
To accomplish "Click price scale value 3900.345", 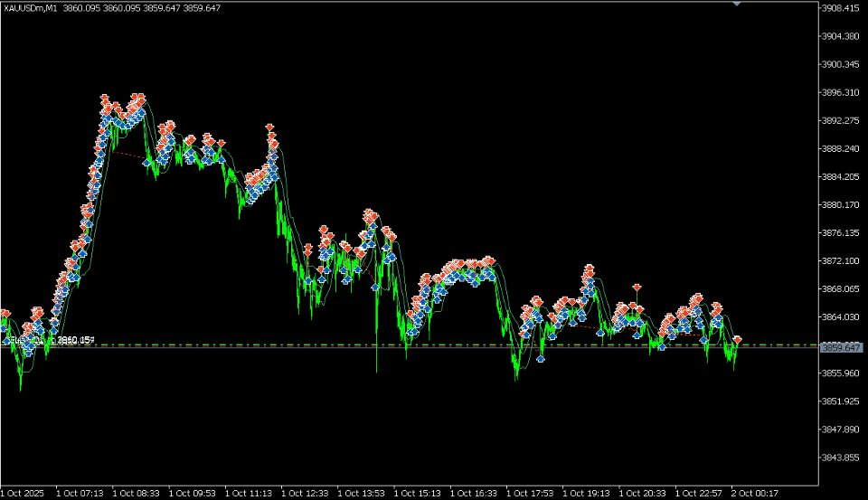I will pyautogui.click(x=842, y=65).
